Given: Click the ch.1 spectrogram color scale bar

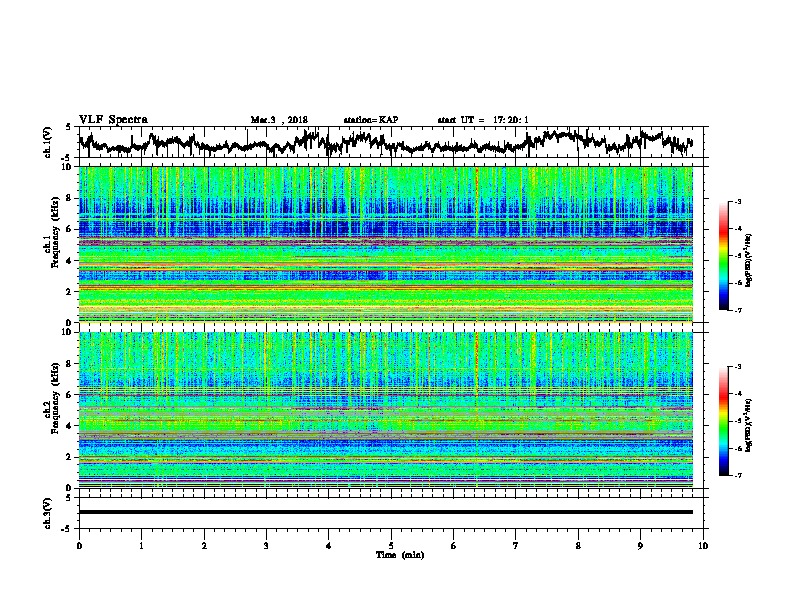Looking at the screenshot, I should pyautogui.click(x=723, y=256).
